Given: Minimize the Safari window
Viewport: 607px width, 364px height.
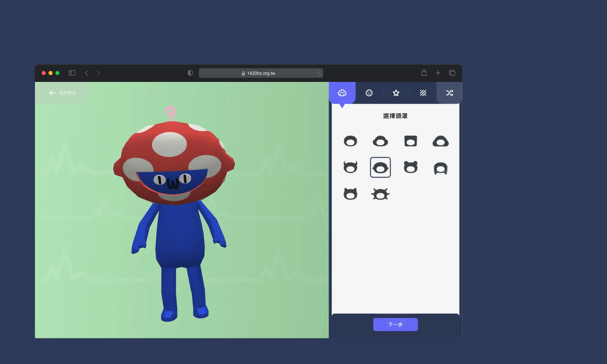Looking at the screenshot, I should click(50, 73).
